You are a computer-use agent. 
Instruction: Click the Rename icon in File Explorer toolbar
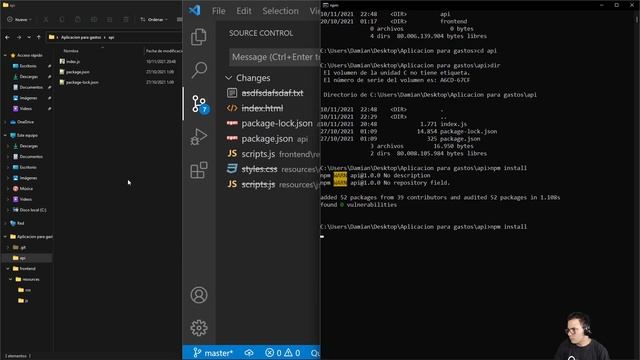click(x=94, y=20)
